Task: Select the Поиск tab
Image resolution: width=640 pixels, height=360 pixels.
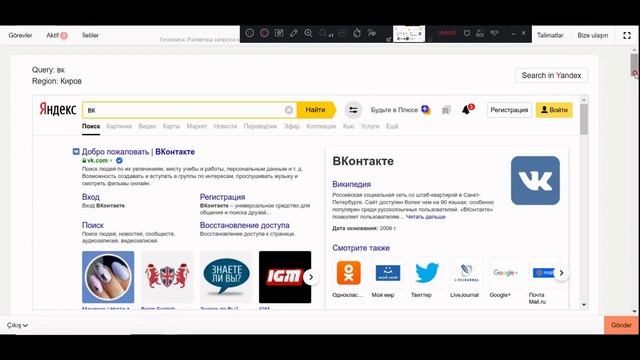Action: (91, 126)
